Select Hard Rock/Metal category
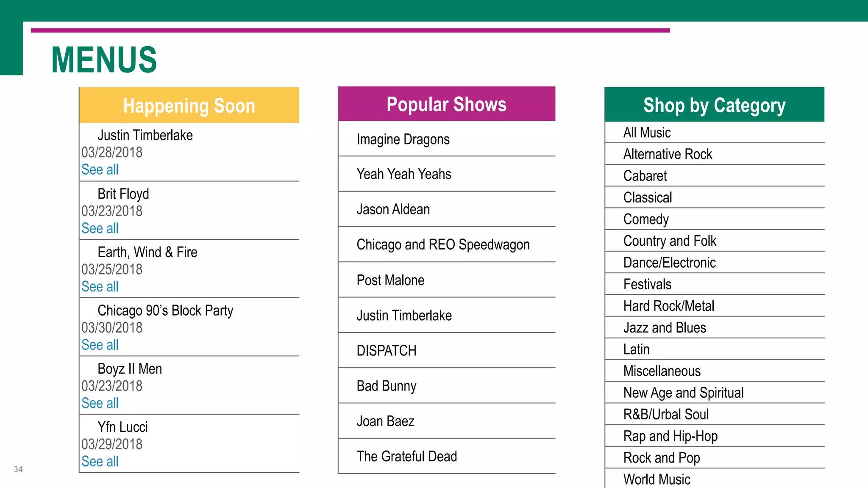The image size is (868, 488). point(715,306)
